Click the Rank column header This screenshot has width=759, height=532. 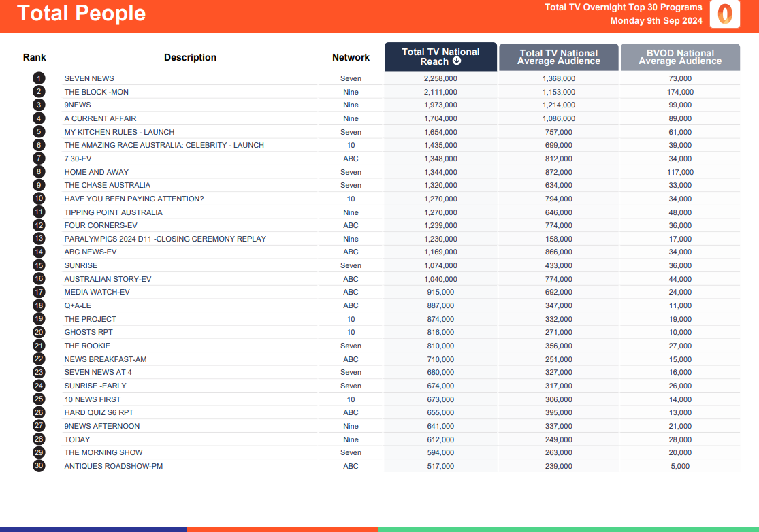(x=34, y=58)
